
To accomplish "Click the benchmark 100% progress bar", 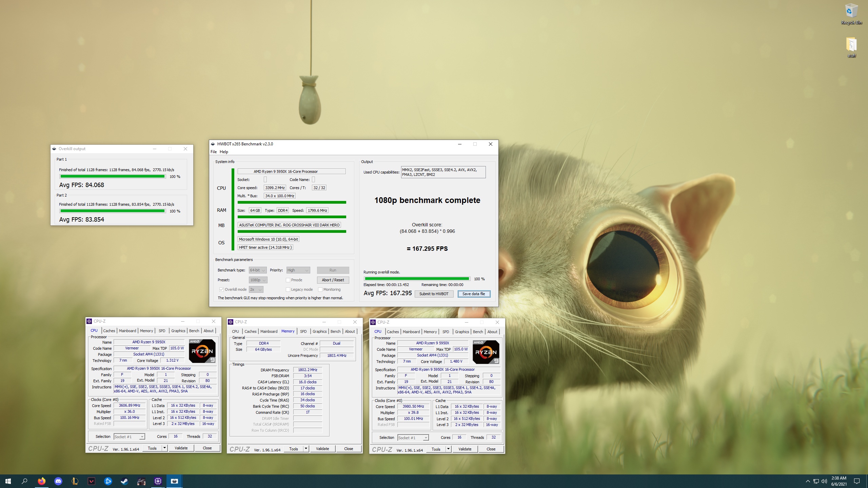I will [417, 279].
